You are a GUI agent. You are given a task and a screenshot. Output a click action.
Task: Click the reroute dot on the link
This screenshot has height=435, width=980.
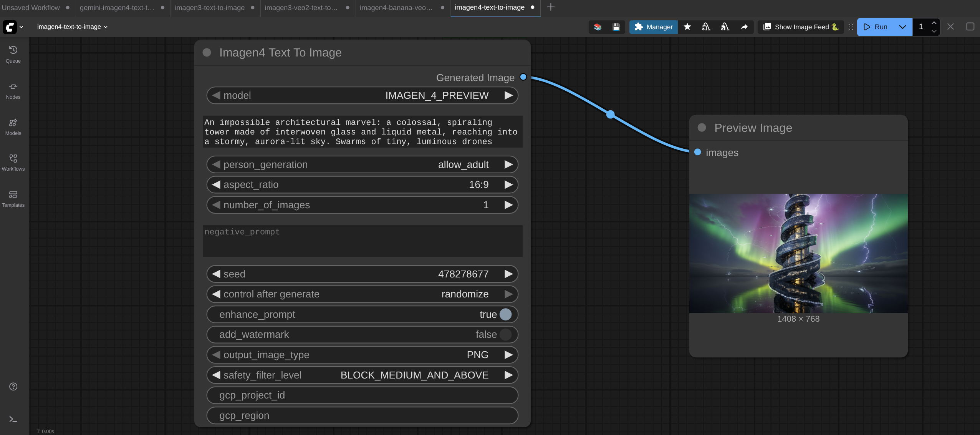(x=611, y=115)
